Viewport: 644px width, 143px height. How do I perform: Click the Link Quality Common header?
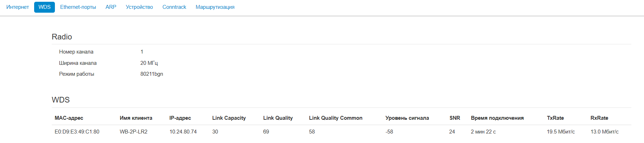pos(336,118)
